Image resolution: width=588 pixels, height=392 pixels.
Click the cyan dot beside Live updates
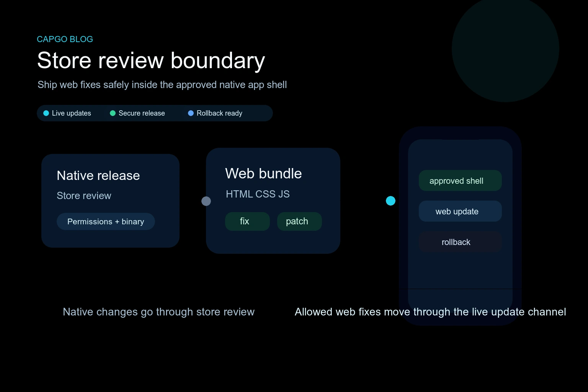coord(46,113)
